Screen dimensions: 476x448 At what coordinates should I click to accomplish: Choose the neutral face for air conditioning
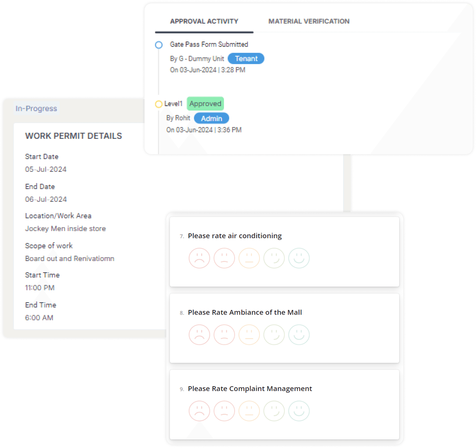249,258
